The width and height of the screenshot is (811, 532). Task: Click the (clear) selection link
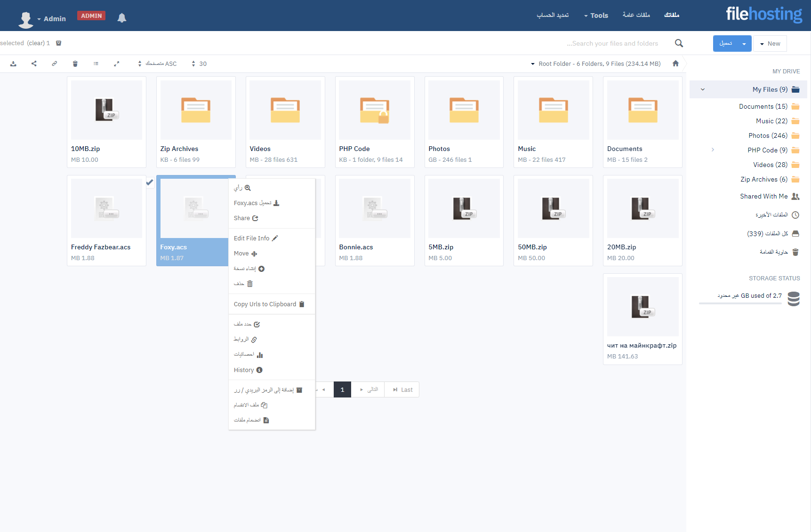pyautogui.click(x=36, y=43)
